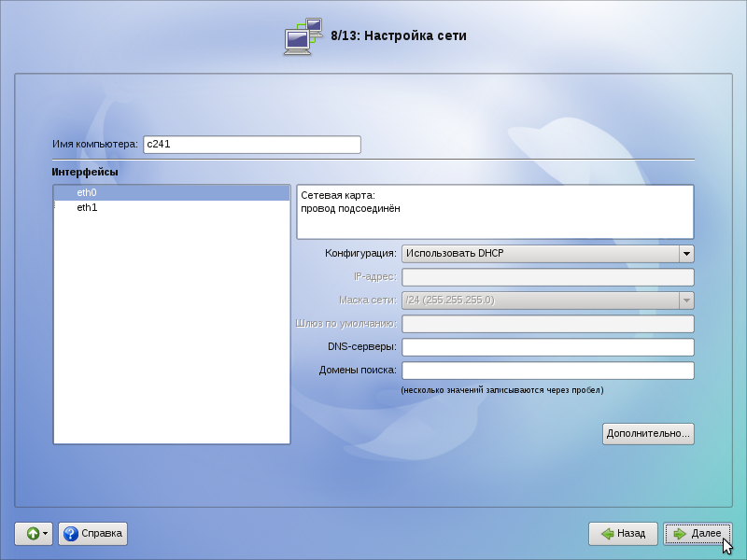The height and width of the screenshot is (560, 747).
Task: Click the network computers icon in header
Action: [x=303, y=36]
